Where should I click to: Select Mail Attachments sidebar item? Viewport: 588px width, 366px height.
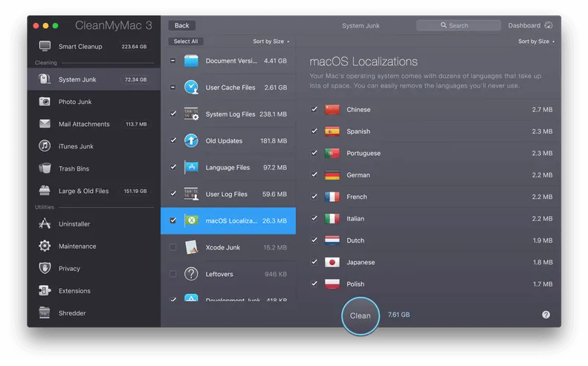pyautogui.click(x=94, y=124)
